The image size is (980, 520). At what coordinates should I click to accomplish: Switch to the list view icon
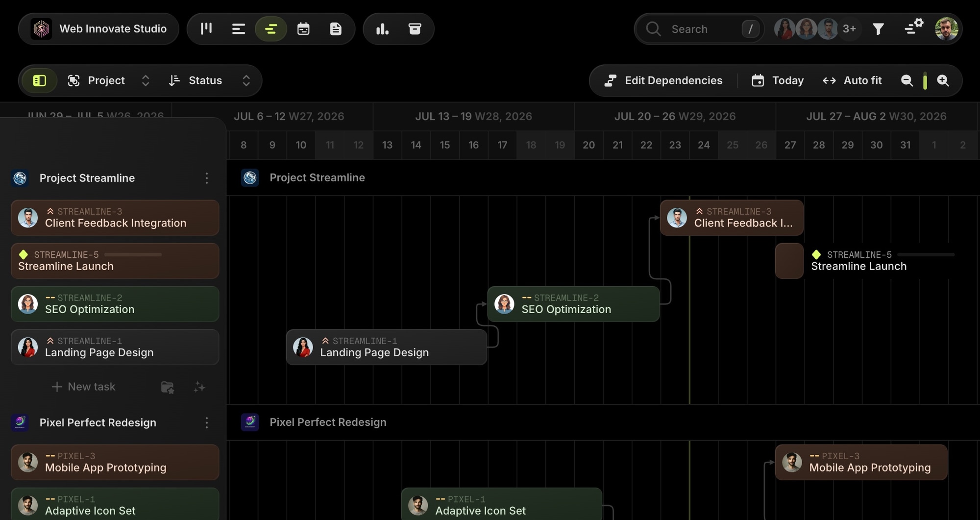[239, 29]
